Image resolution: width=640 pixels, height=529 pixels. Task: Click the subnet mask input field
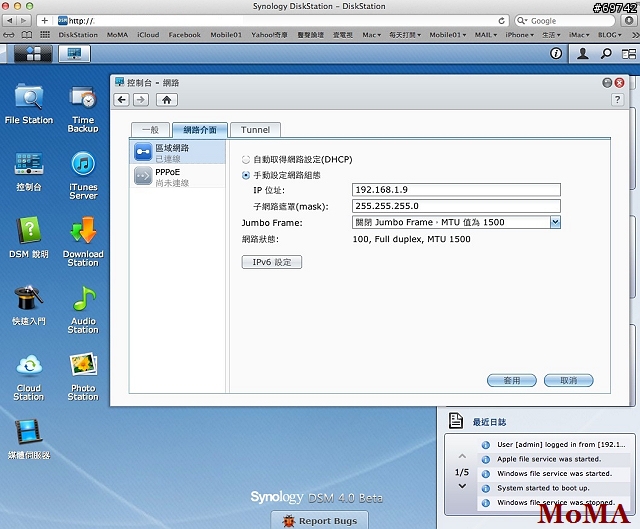[456, 206]
